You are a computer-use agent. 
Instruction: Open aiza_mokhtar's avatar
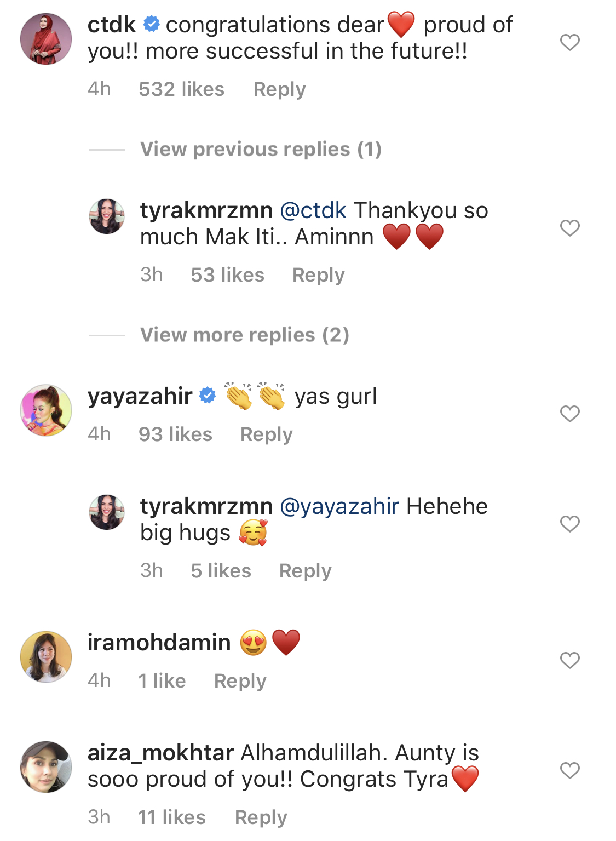[x=46, y=767]
